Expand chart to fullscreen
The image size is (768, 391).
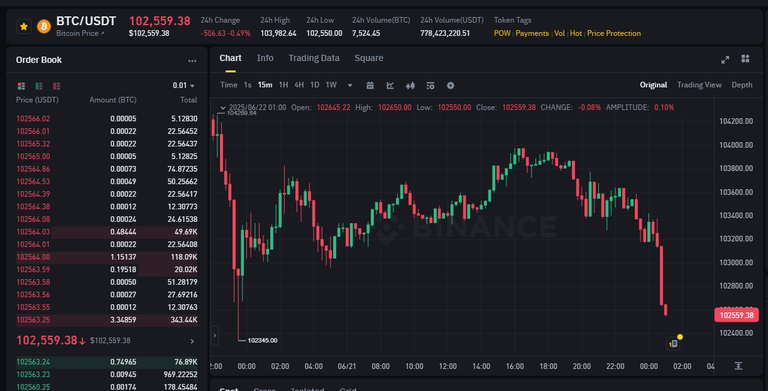coord(725,59)
